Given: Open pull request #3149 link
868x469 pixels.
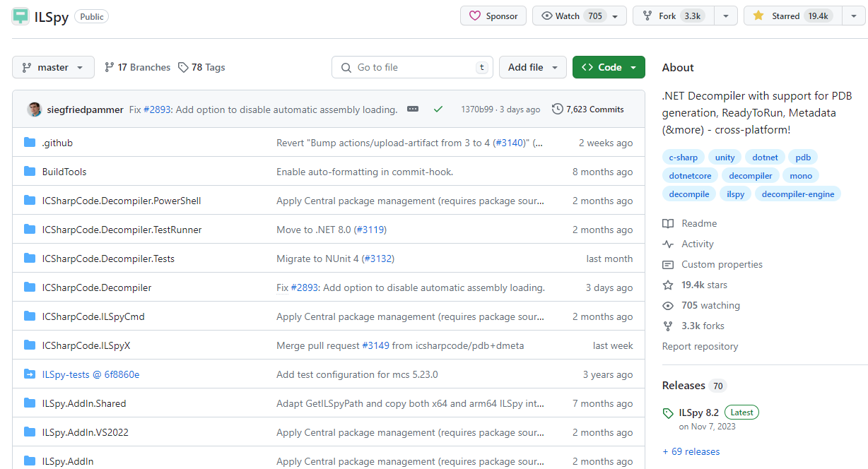Looking at the screenshot, I should click(375, 345).
